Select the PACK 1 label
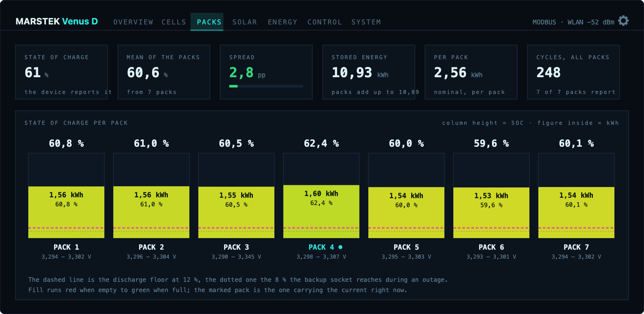This screenshot has height=314, width=644. click(x=66, y=247)
